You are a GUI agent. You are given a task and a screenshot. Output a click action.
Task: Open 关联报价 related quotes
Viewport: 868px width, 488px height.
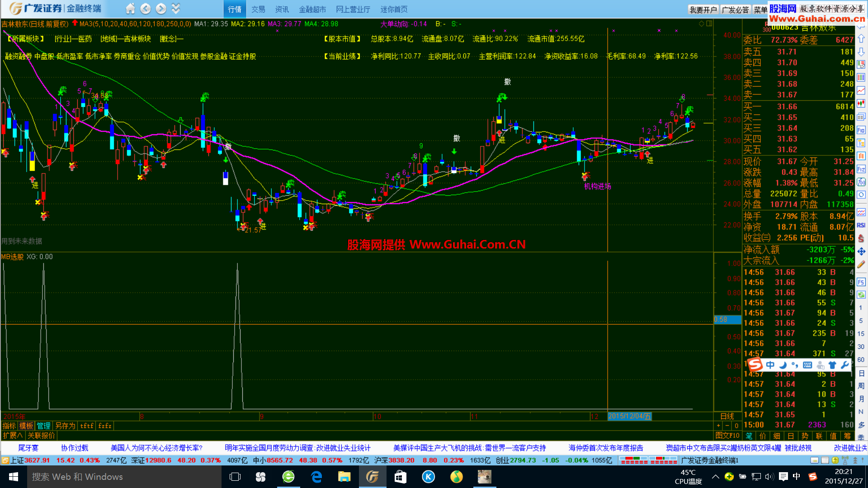(x=41, y=436)
